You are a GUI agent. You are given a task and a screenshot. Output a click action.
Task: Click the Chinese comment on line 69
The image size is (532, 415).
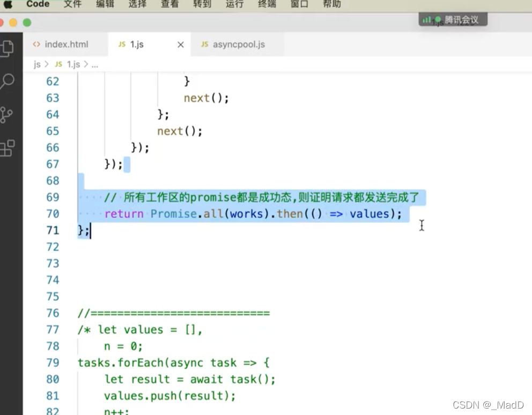tap(262, 197)
